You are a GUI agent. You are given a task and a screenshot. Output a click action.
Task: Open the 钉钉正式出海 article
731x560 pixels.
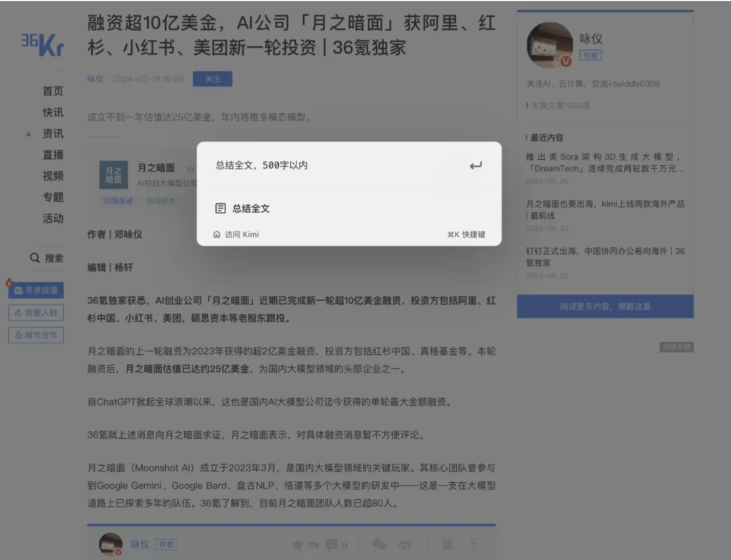(x=605, y=257)
